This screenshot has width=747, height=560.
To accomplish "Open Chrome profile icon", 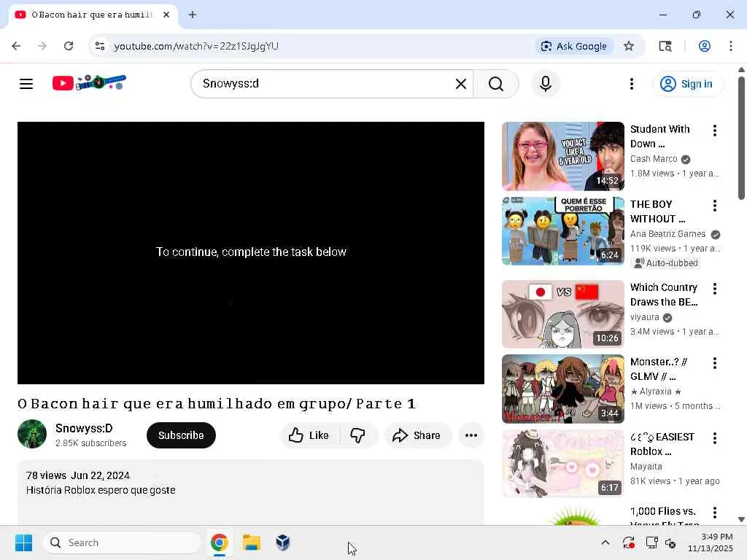I will [705, 46].
